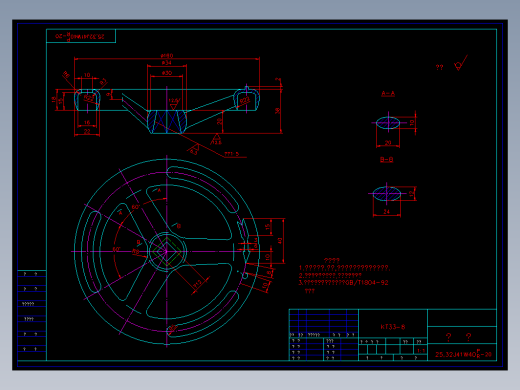Select the 40 dimension beside wheel rim
The image size is (520, 390).
click(280, 241)
